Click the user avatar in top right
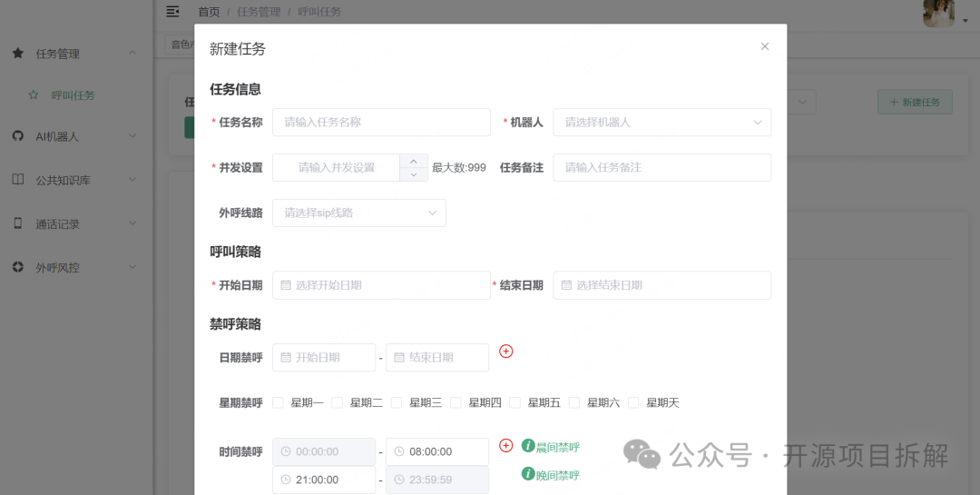The image size is (980, 495). tap(939, 12)
